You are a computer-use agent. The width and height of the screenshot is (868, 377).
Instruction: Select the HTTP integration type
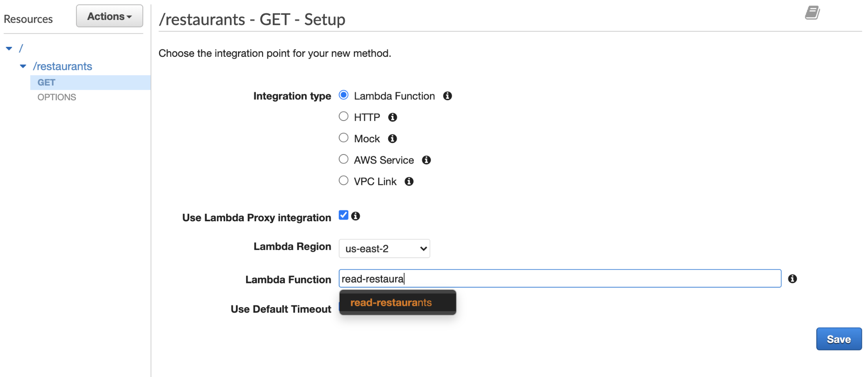[x=343, y=116]
